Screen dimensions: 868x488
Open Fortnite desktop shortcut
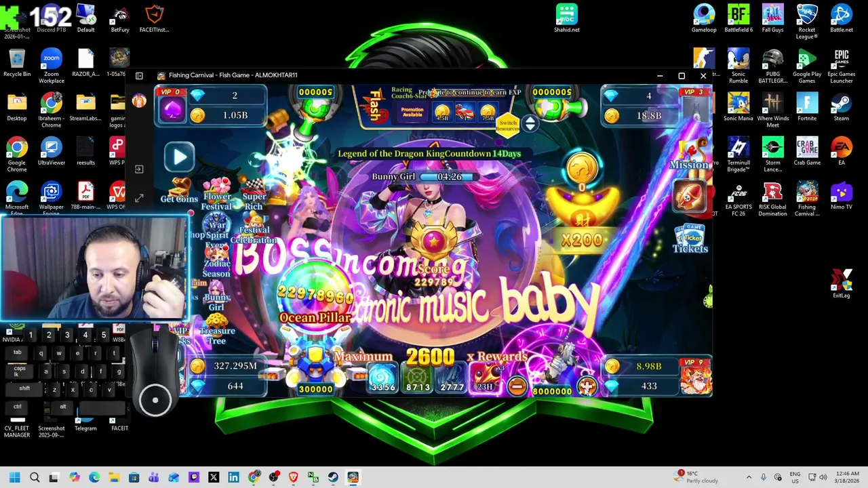(x=807, y=106)
